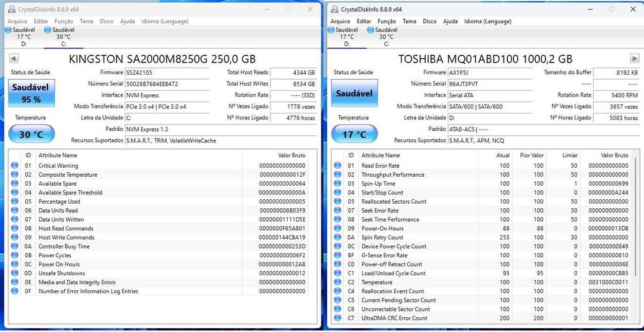The height and width of the screenshot is (332, 644).
Task: Open Ajuda menu in the left window
Action: point(128,21)
